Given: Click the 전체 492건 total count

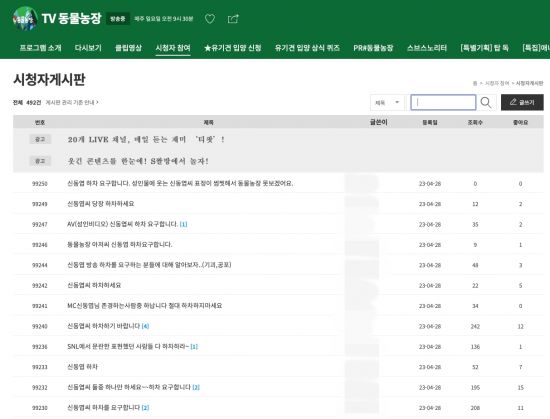Looking at the screenshot, I should (27, 102).
